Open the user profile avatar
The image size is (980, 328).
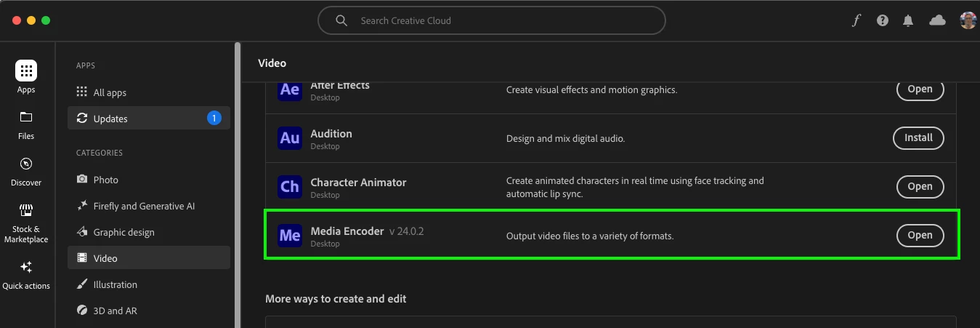(x=968, y=20)
